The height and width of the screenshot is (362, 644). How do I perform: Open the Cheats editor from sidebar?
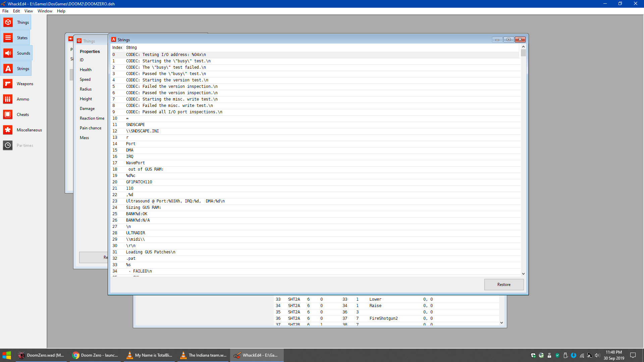click(16, 115)
